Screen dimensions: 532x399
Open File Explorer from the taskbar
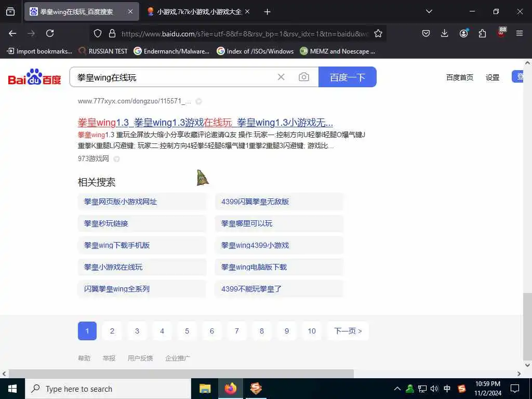[x=205, y=389]
